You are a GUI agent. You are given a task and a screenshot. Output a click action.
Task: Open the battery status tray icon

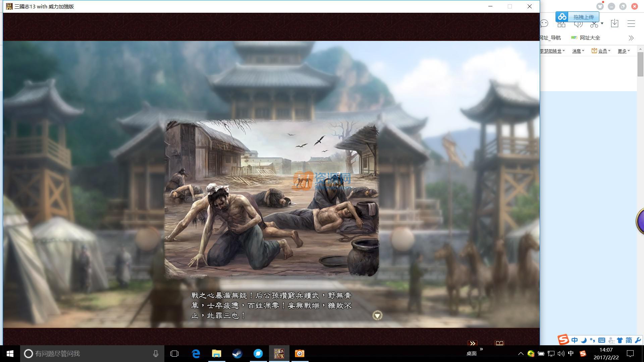coord(541,354)
